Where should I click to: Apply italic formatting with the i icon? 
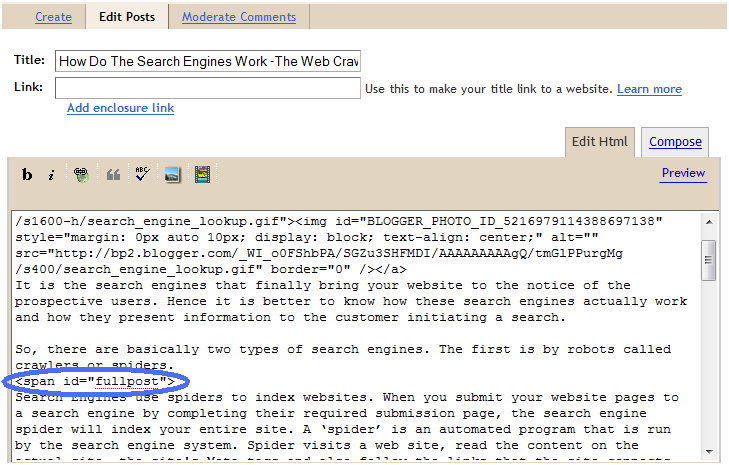click(51, 174)
